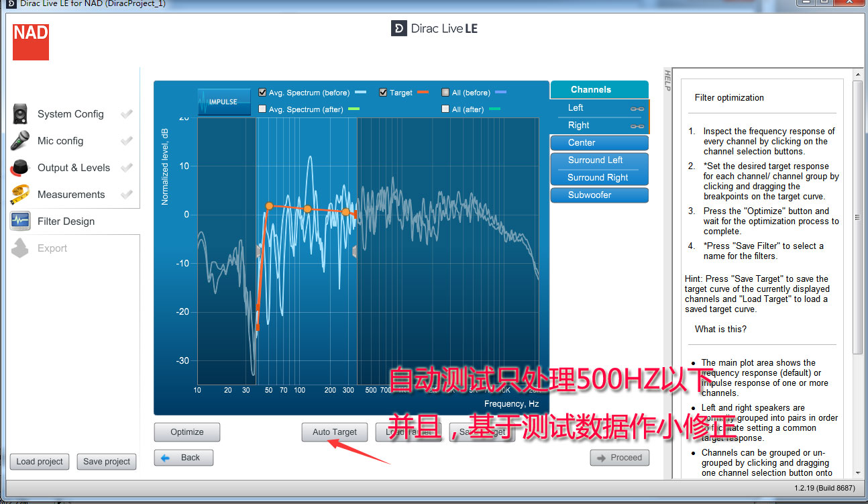Click Save project

click(x=107, y=462)
